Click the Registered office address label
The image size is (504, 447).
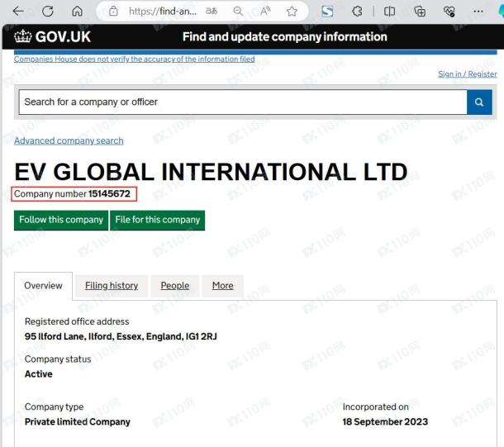click(77, 321)
